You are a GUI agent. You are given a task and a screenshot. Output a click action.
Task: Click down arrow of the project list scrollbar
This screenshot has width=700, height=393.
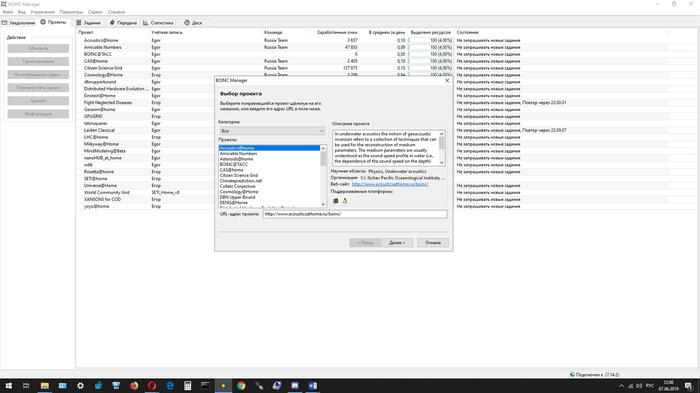point(323,204)
